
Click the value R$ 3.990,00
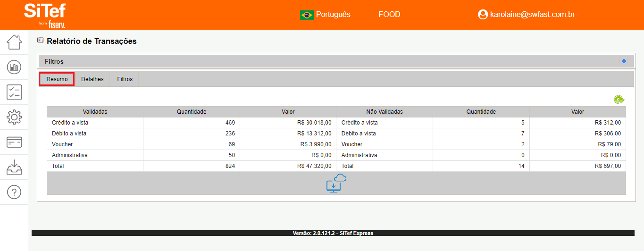click(x=316, y=144)
